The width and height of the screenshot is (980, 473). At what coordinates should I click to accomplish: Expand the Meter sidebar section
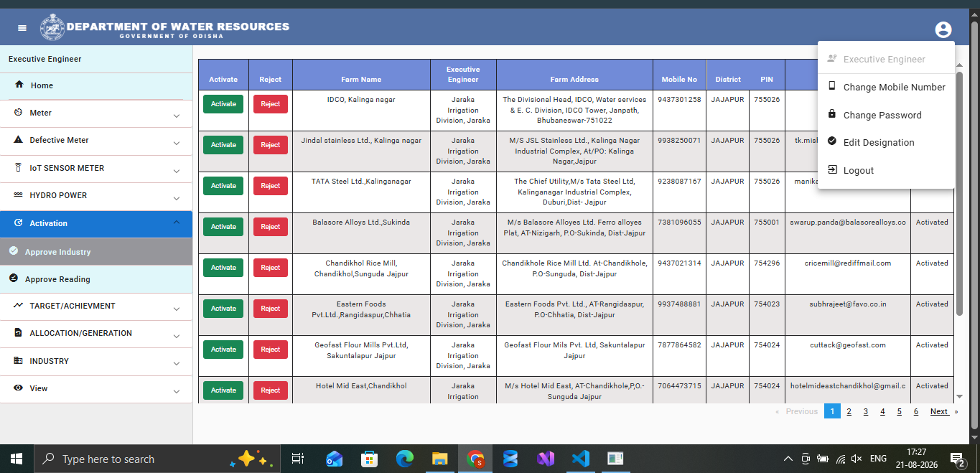[x=177, y=115]
